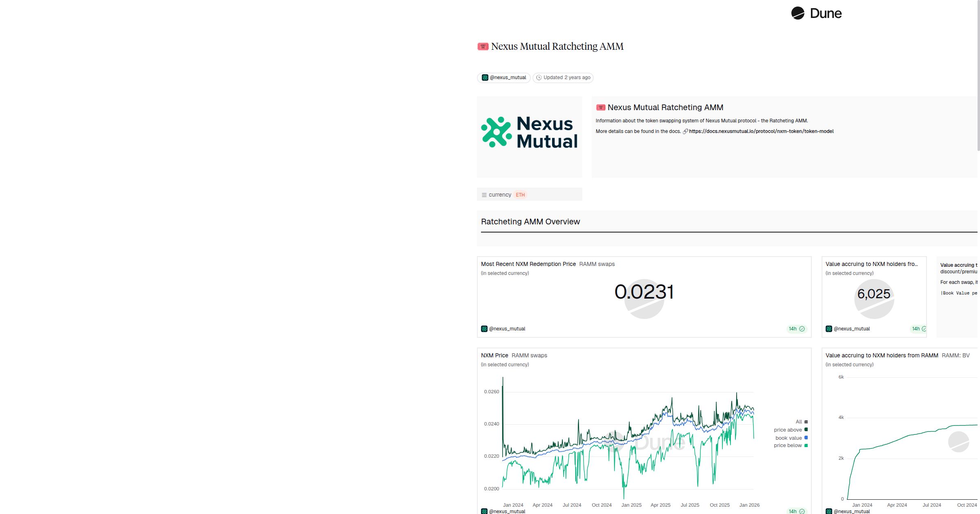Screen dimensions: 980x514
Task: Click the @nexus_mutual author badge below the title
Action: pyautogui.click(x=504, y=78)
